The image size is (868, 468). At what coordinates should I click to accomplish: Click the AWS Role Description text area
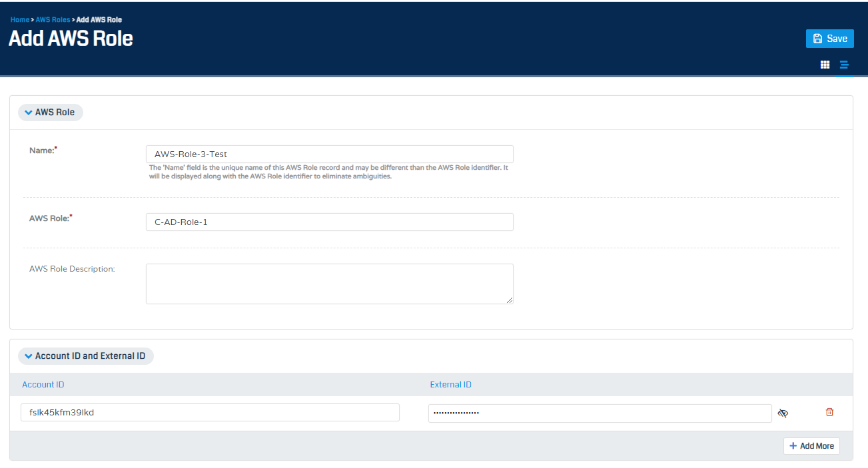[x=329, y=283]
